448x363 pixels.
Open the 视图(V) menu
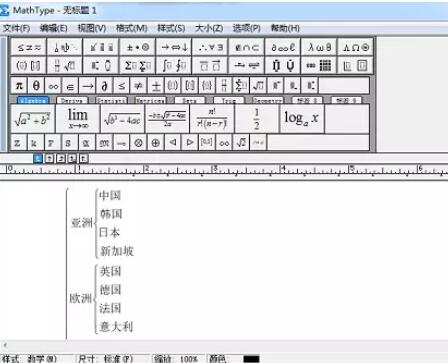point(92,28)
